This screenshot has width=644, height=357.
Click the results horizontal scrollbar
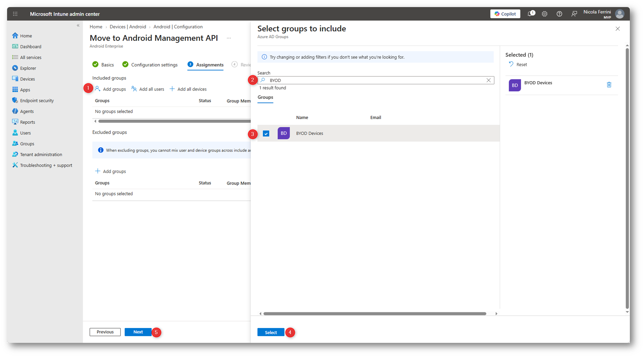click(375, 314)
